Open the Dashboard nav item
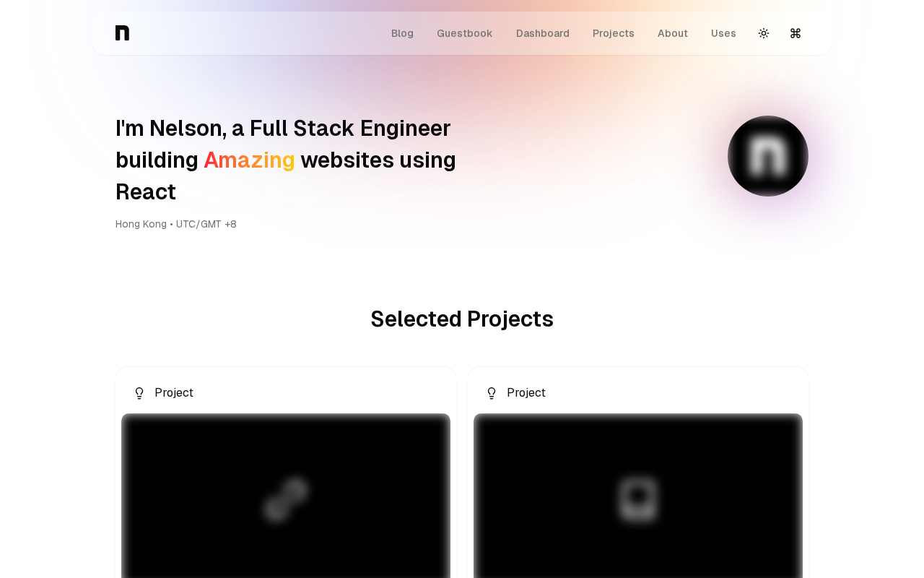 click(x=542, y=33)
